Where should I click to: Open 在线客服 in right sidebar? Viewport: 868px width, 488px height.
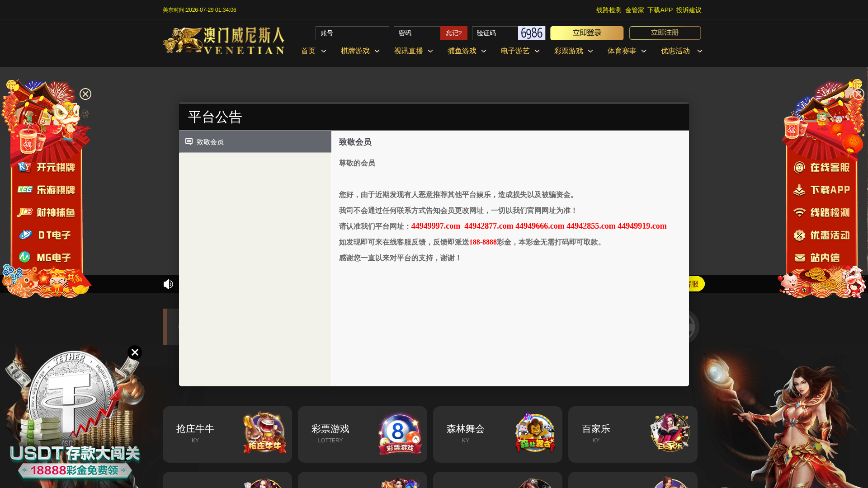tap(821, 168)
